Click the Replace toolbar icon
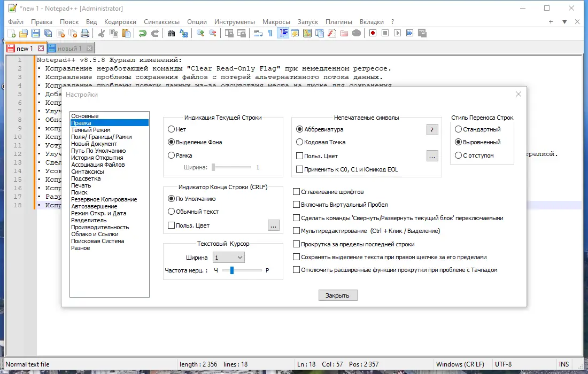This screenshot has height=374, width=588. point(184,33)
